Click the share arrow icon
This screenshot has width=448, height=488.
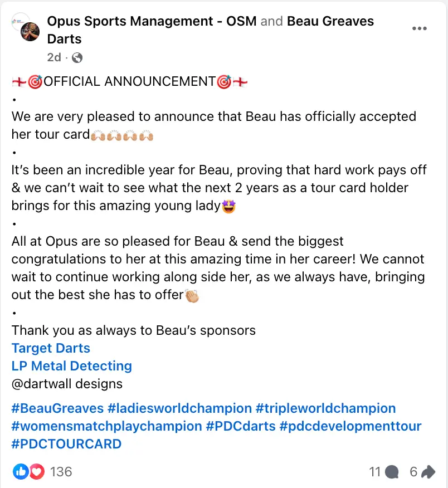pos(428,472)
